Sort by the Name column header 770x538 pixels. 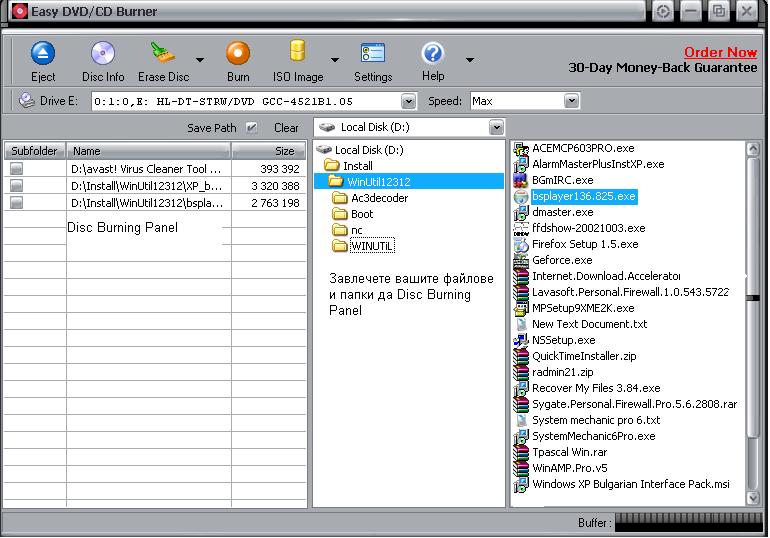click(148, 151)
